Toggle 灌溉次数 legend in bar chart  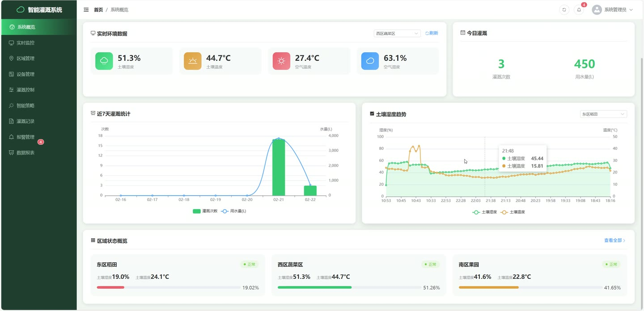[205, 211]
